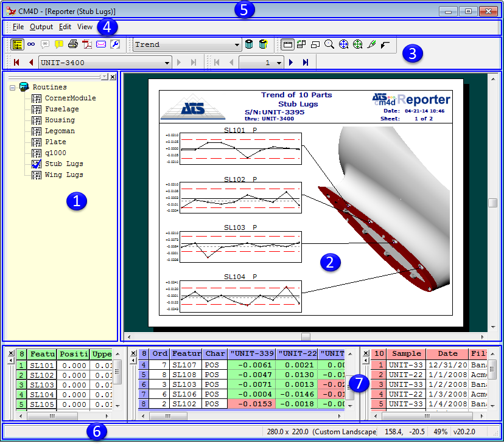504x444 pixels.
Task: Close the Sample list table panel
Action: 366,353
